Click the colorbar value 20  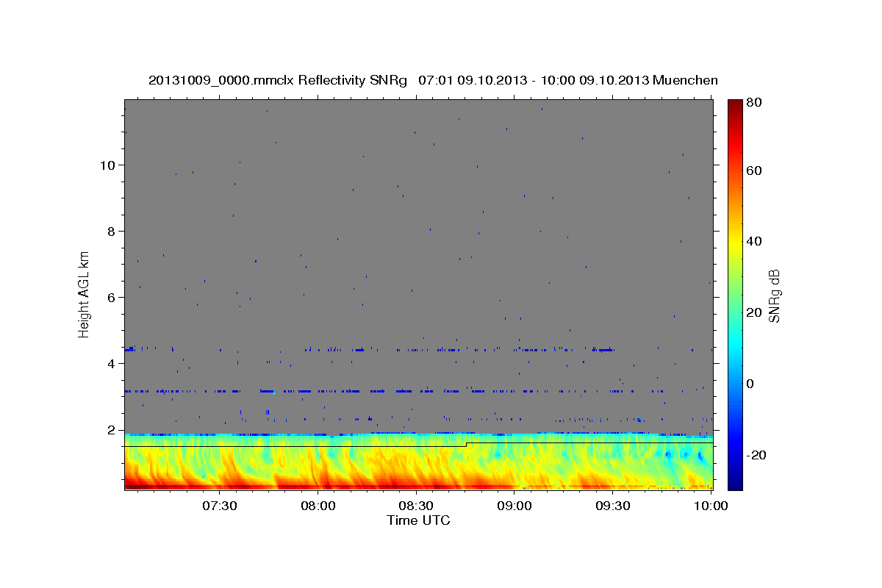click(754, 312)
